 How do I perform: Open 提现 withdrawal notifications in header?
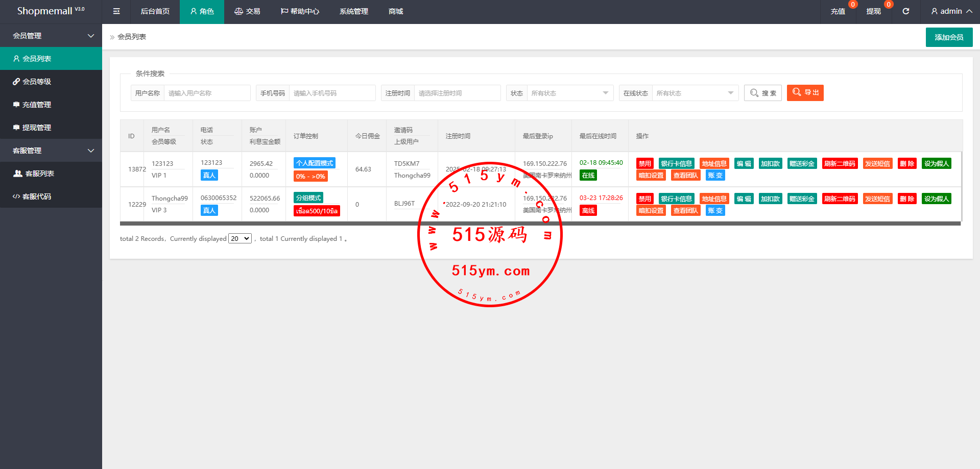coord(873,11)
